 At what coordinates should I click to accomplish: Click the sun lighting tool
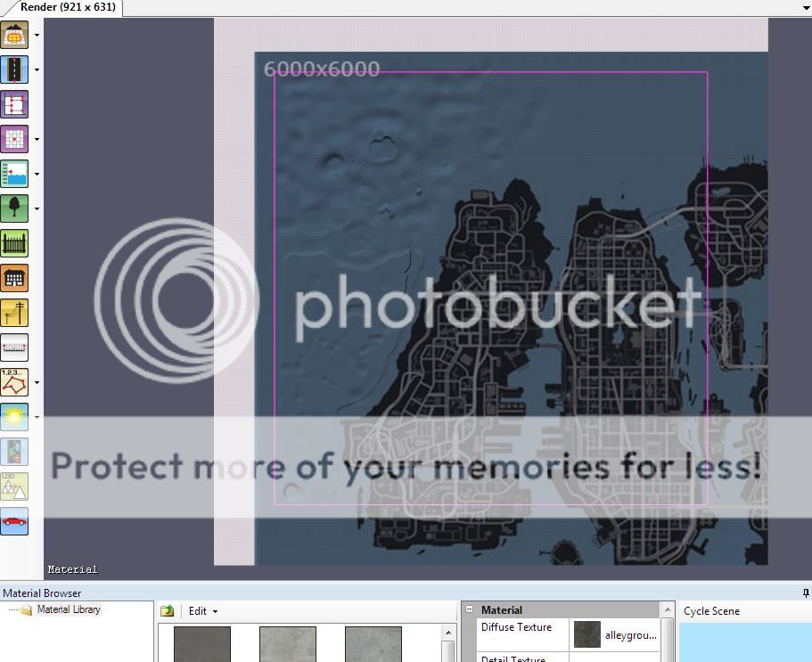[14, 417]
